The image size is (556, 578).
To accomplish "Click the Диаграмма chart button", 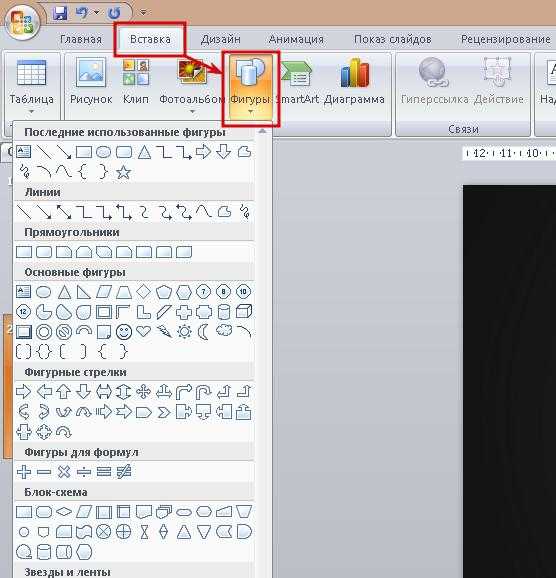I will coord(354,82).
